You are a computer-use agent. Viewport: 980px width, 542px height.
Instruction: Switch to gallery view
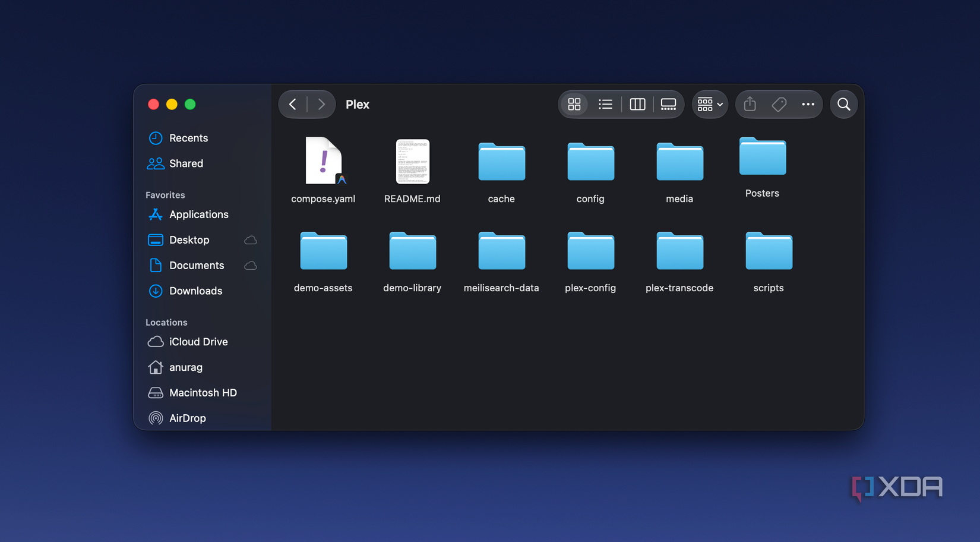pos(668,105)
